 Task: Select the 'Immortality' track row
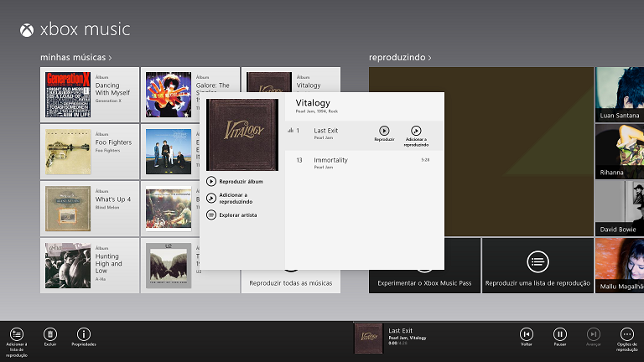click(x=364, y=163)
